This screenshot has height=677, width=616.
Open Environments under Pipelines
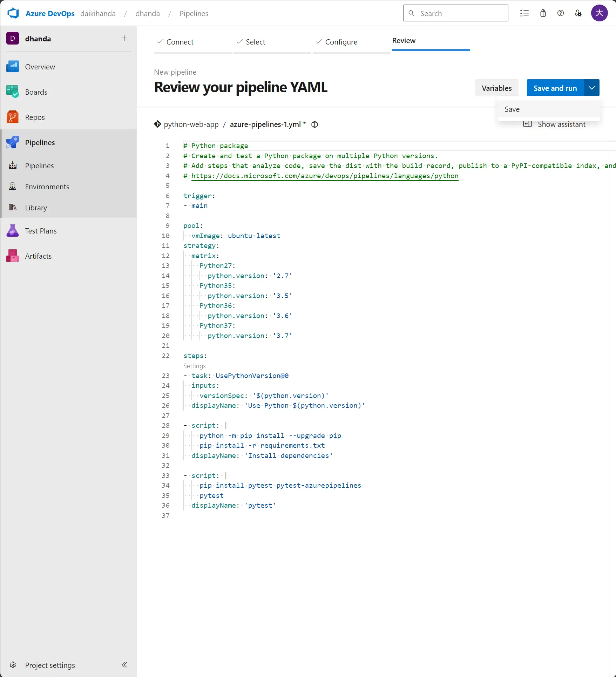(x=69, y=187)
